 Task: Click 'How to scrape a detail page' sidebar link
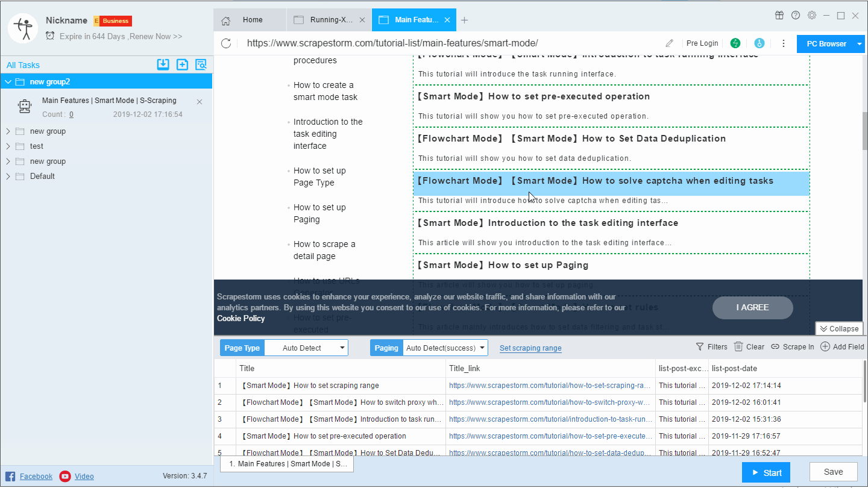[x=324, y=250]
